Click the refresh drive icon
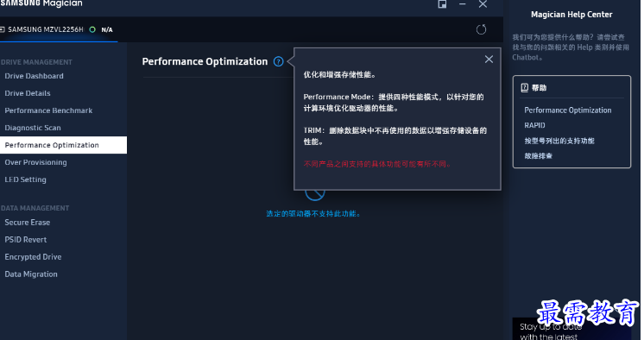 (x=481, y=29)
